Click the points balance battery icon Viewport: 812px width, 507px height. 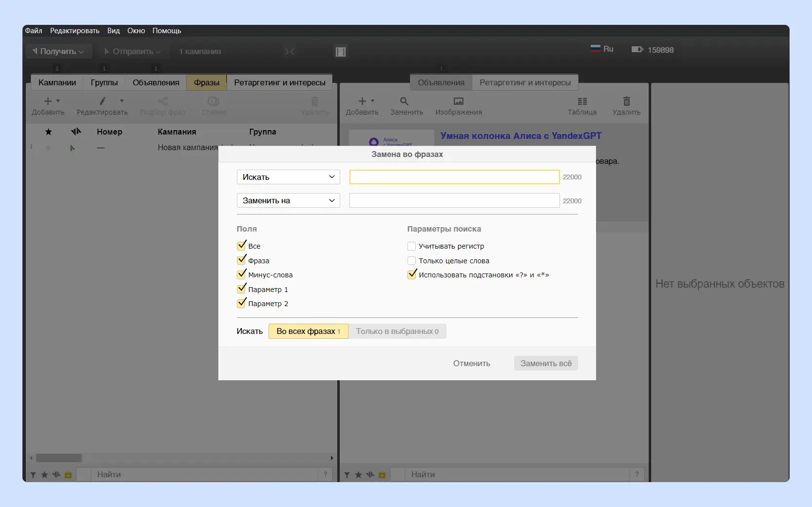(x=638, y=49)
